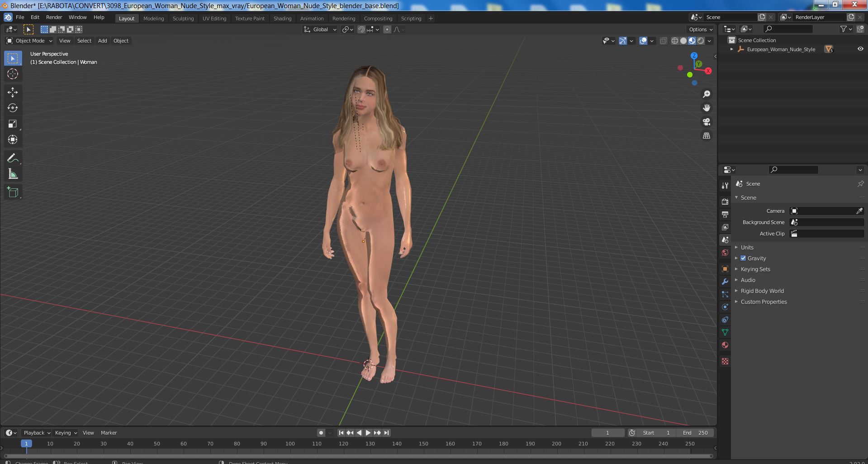Expand the Units panel
The height and width of the screenshot is (464, 868).
point(747,247)
